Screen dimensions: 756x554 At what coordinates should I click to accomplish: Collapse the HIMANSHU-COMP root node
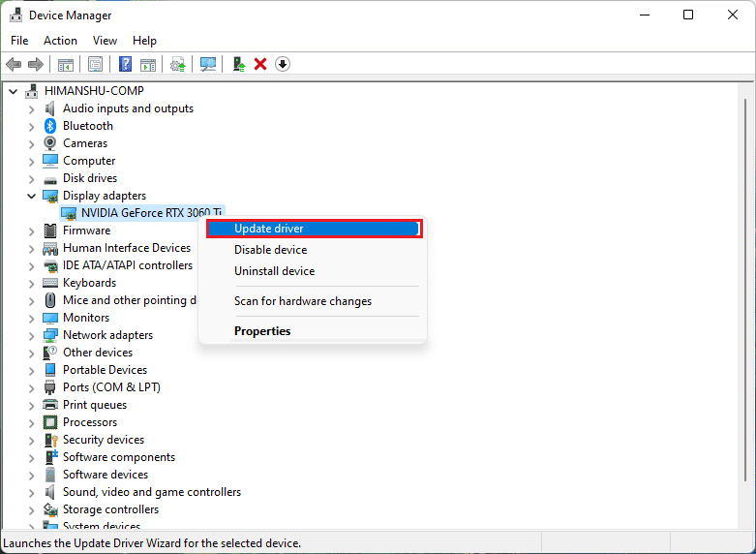[14, 91]
